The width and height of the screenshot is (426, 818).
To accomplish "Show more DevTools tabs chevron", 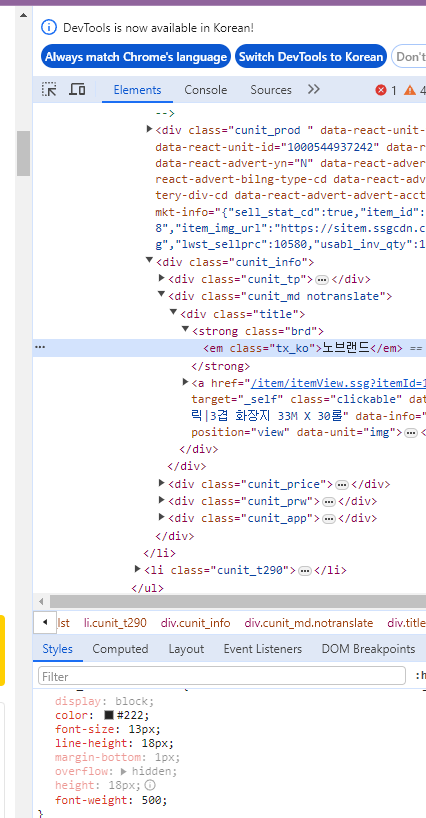I will 313,89.
